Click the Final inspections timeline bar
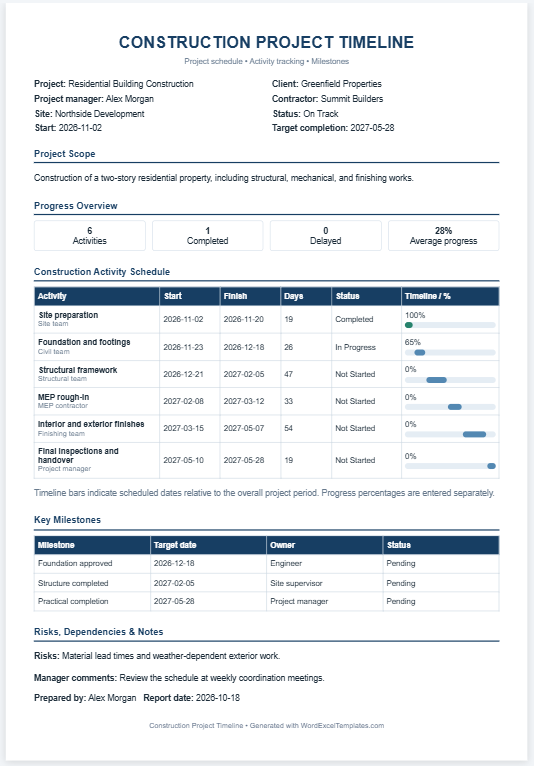The image size is (534, 766). coord(491,466)
